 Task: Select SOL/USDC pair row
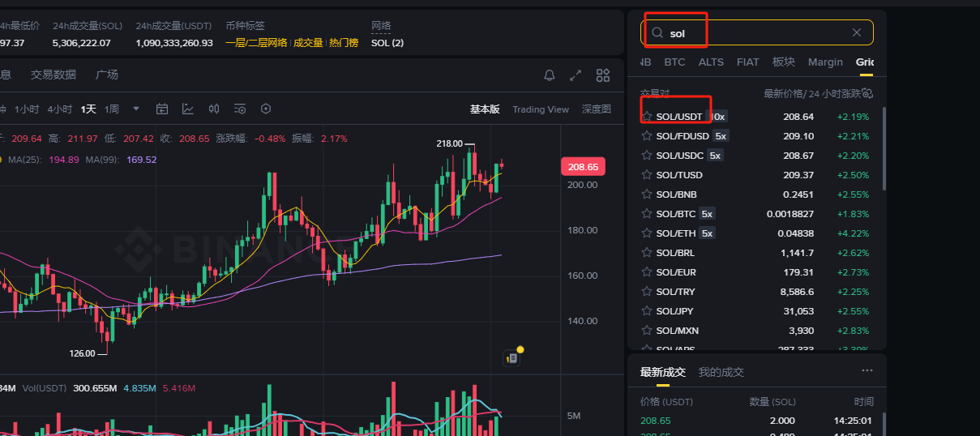pos(756,156)
